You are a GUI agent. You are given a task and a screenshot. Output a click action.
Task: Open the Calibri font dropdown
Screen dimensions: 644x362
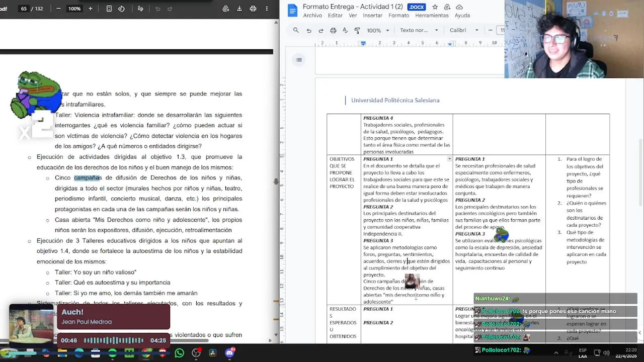(464, 30)
